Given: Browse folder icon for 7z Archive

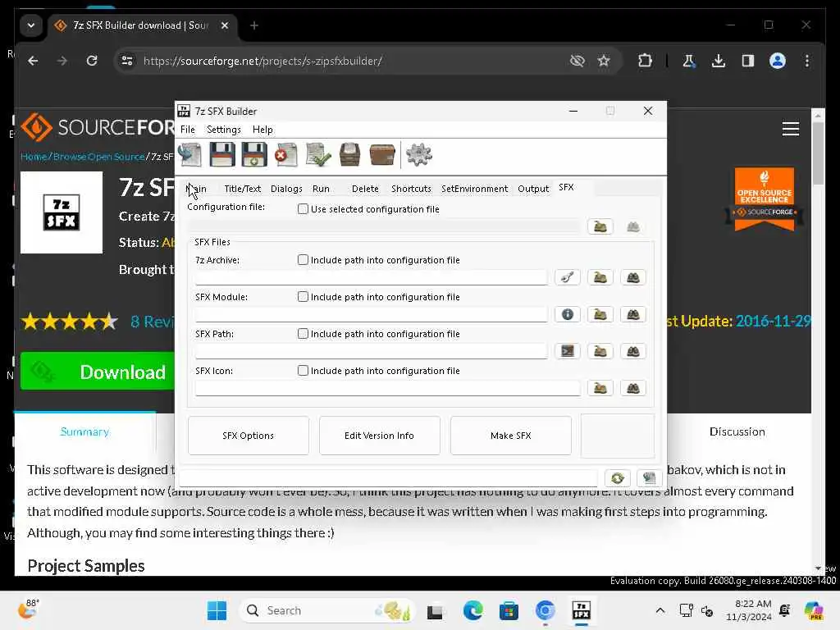Looking at the screenshot, I should point(600,277).
